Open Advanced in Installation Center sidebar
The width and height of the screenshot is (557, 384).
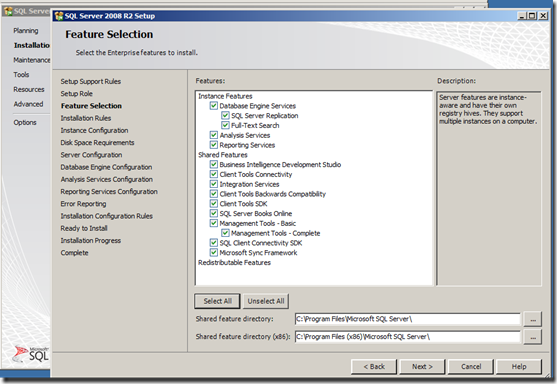pyautogui.click(x=28, y=104)
